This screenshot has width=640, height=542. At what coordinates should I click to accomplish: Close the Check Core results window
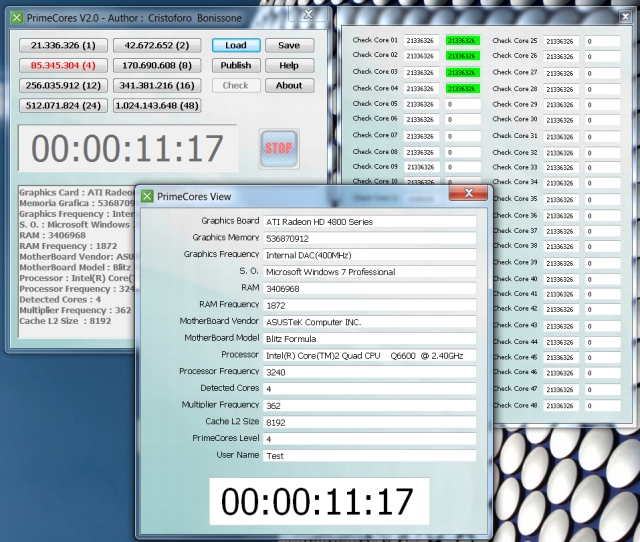click(x=625, y=17)
